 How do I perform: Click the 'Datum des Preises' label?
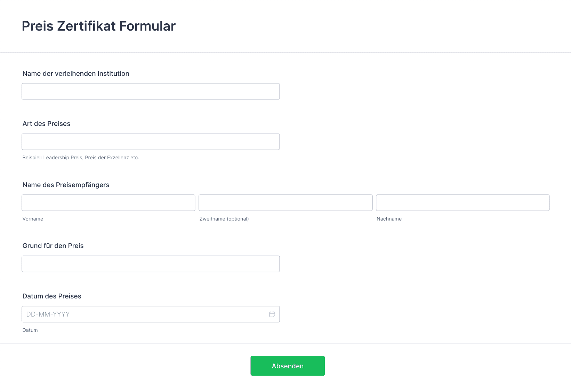coord(52,296)
